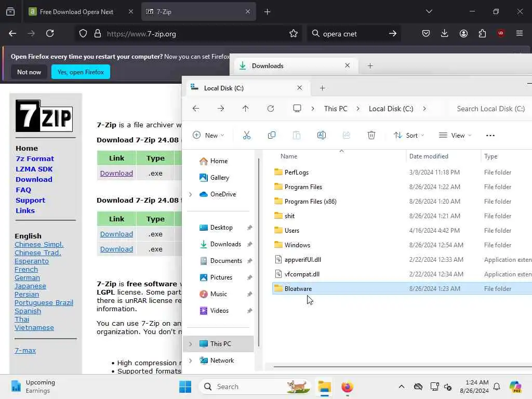Screen dimensions: 532x399
Task: Open the See more ellipsis in Explorer
Action: [490, 136]
